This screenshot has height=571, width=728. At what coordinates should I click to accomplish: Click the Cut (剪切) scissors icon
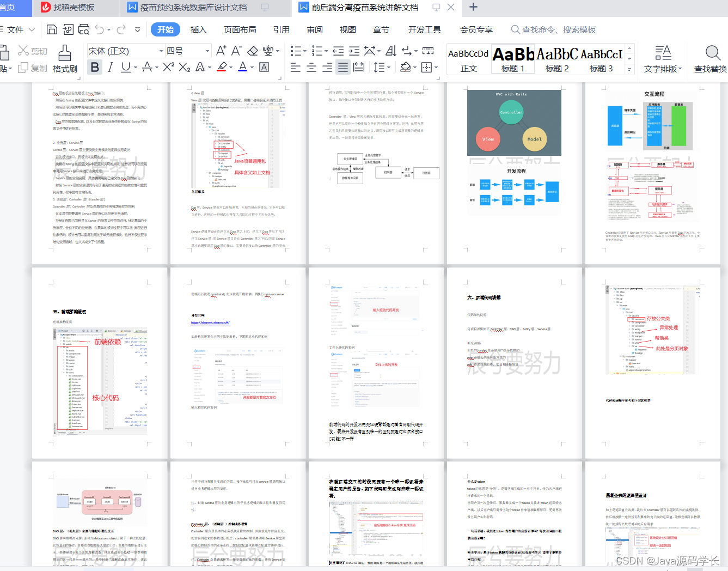[x=23, y=51]
